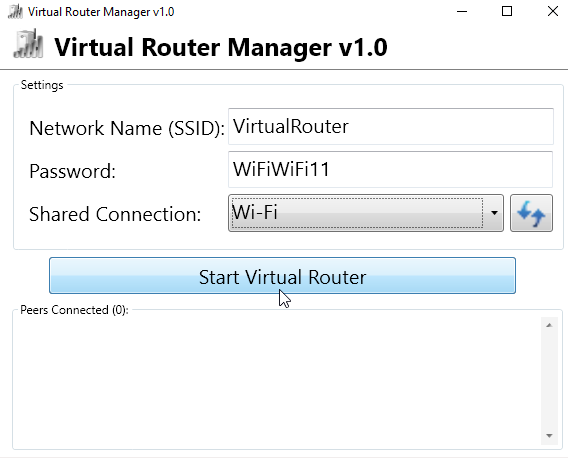Click the Virtual Router Manager v1.0 heading
568x458 pixels.
(221, 47)
